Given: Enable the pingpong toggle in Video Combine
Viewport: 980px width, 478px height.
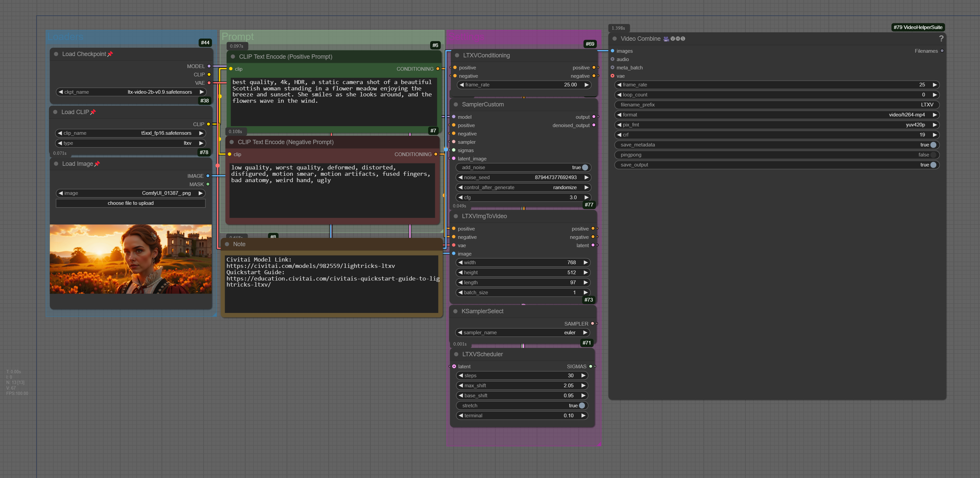Looking at the screenshot, I should tap(933, 154).
